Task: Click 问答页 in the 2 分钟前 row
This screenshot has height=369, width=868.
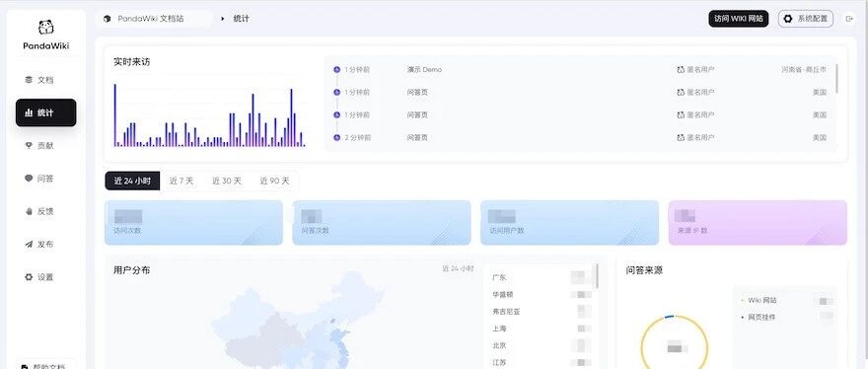Action: tap(417, 137)
